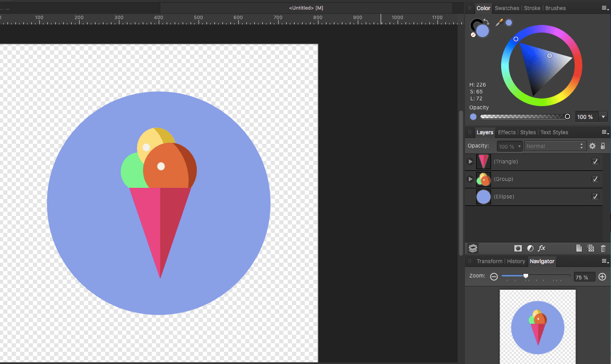Screen dimensions: 611x364
Task: Click the Navigator preview thumbnail
Action: 537,326
